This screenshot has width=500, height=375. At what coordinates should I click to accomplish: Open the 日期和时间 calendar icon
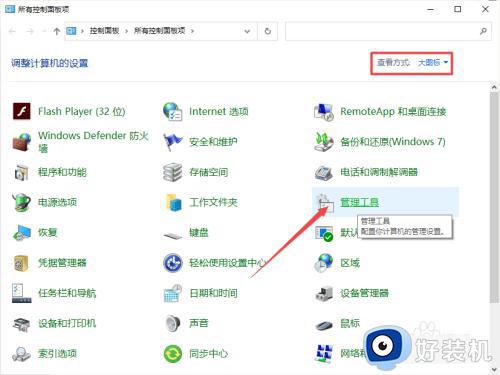[173, 293]
